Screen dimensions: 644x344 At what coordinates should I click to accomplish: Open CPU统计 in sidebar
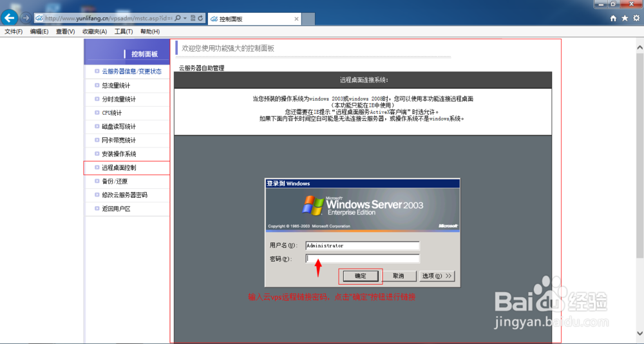[x=111, y=113]
